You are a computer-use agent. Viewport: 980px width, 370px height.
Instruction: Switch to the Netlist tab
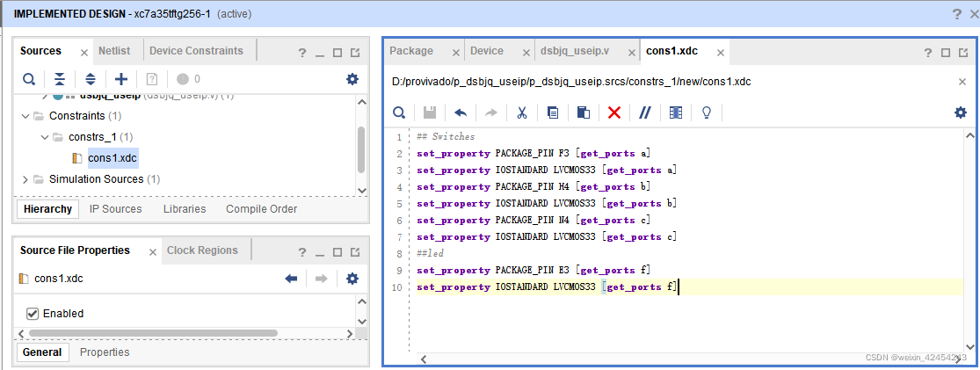(114, 51)
